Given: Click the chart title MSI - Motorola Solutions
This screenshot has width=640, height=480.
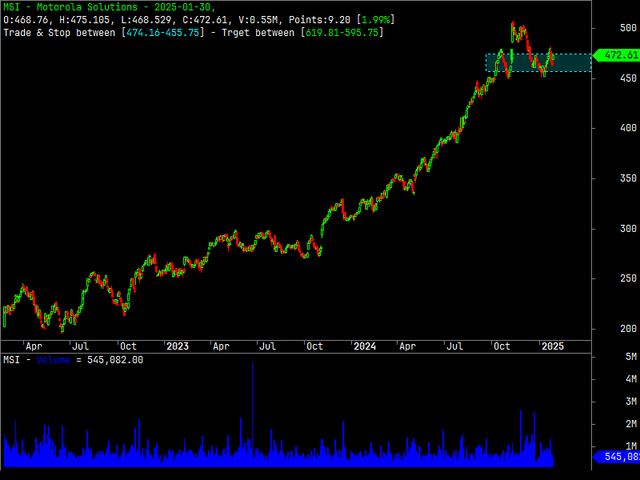Looking at the screenshot, I should [70, 7].
